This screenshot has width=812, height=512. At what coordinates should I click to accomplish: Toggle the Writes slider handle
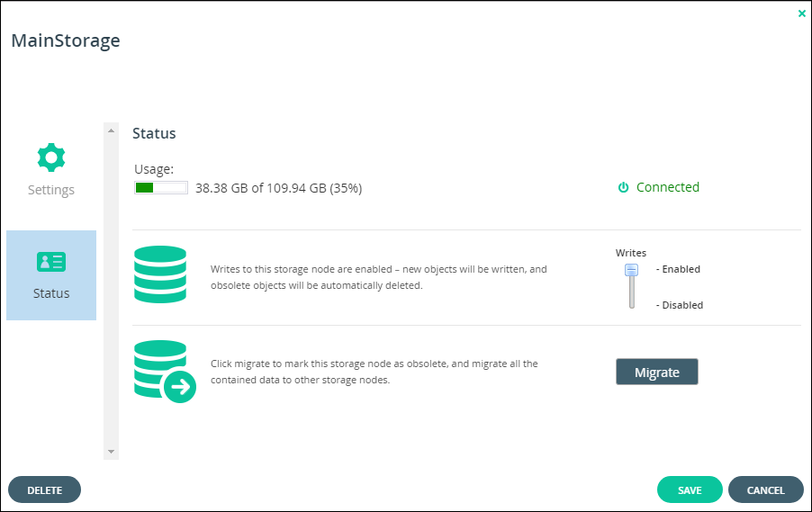click(631, 270)
